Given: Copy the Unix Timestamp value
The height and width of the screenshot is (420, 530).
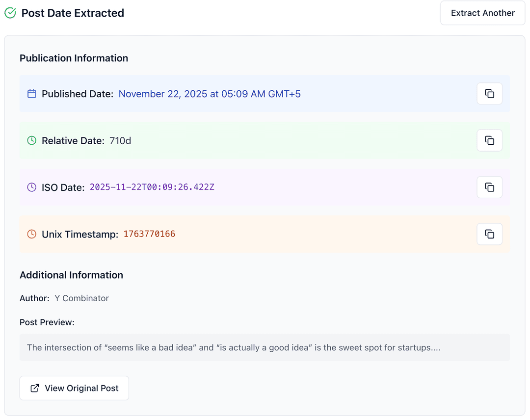Looking at the screenshot, I should click(x=489, y=234).
